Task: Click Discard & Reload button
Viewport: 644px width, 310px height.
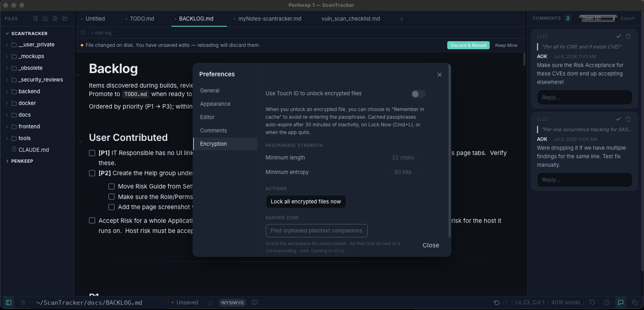Action: (x=468, y=45)
